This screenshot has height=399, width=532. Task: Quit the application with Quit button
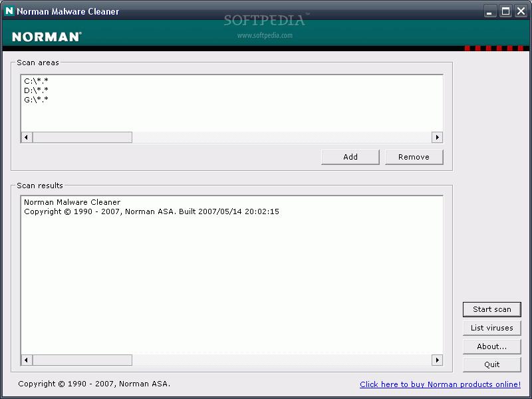coord(492,364)
